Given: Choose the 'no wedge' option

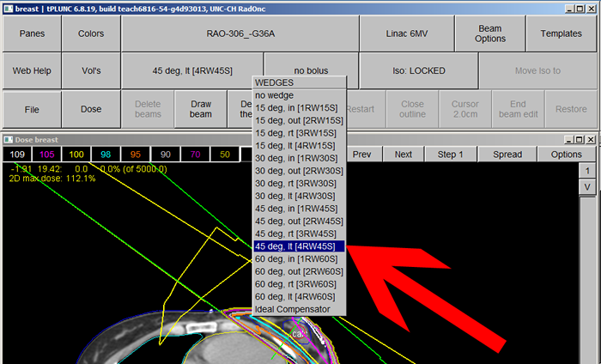Looking at the screenshot, I should pyautogui.click(x=299, y=95).
